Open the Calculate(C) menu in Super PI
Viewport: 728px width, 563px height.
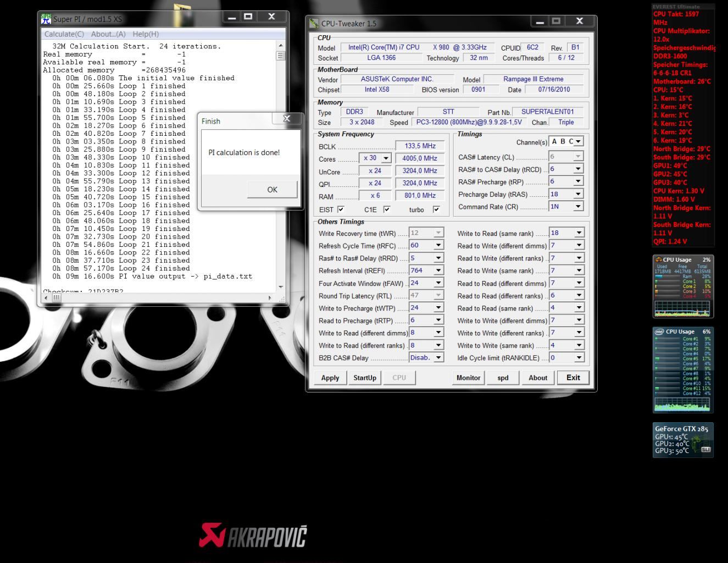[64, 34]
